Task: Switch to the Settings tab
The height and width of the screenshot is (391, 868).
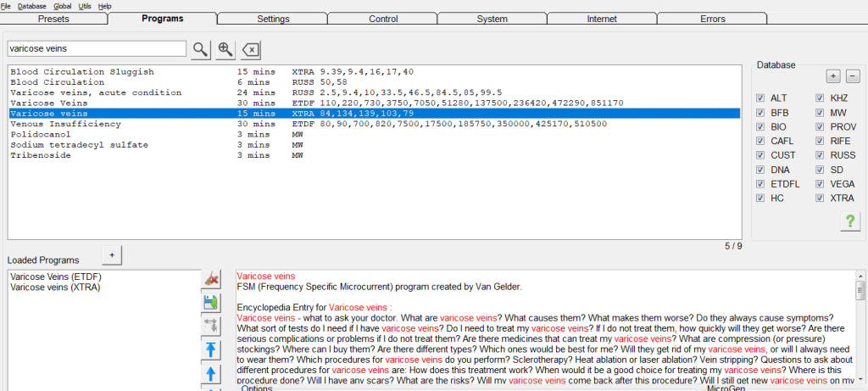Action: click(x=272, y=19)
